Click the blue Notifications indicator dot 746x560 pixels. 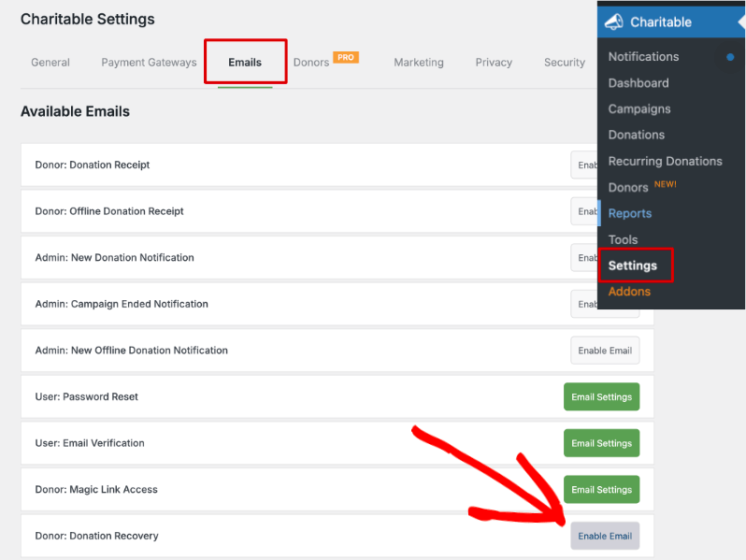(730, 57)
